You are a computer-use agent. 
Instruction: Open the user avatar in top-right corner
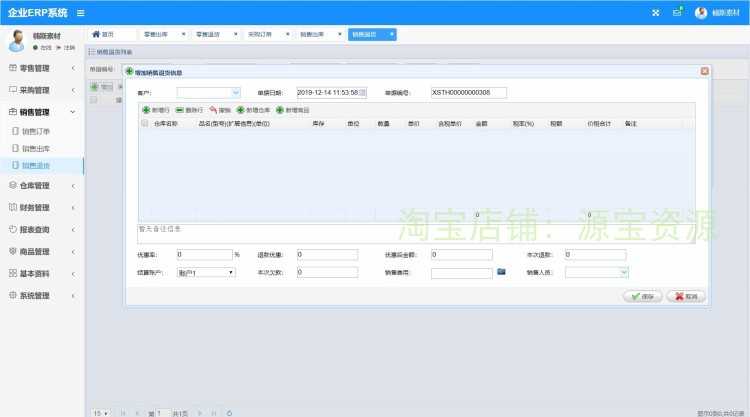[701, 13]
